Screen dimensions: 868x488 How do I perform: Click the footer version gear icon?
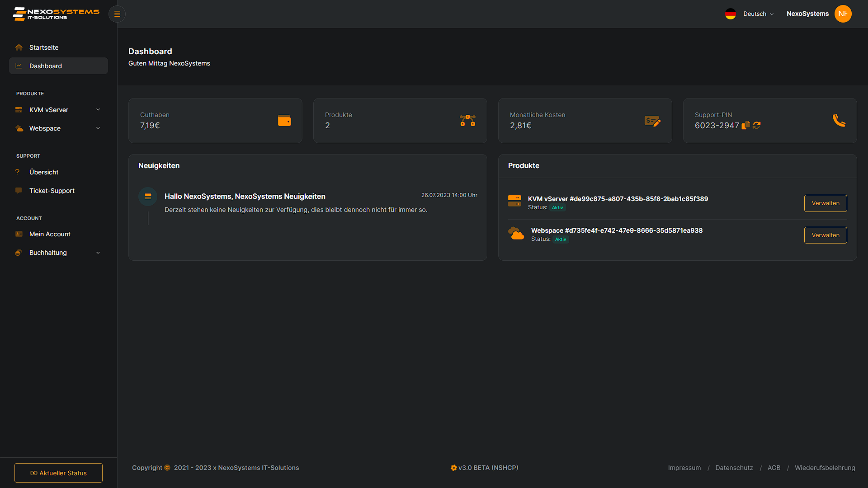point(453,468)
